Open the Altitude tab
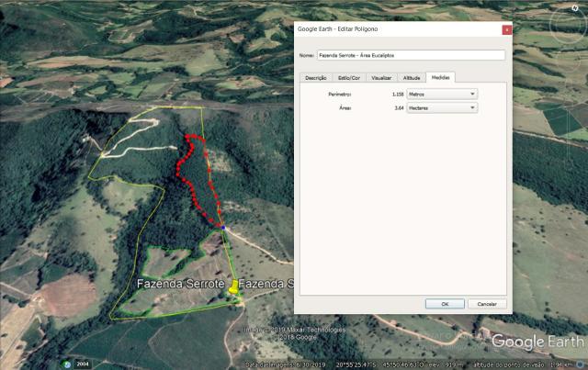The width and height of the screenshot is (588, 370). (412, 78)
